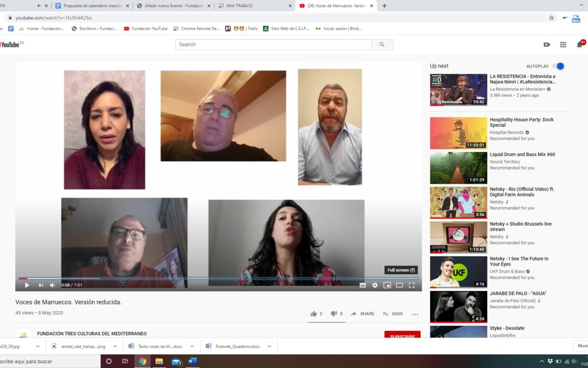Toggle the Autoplay switch

tap(558, 66)
